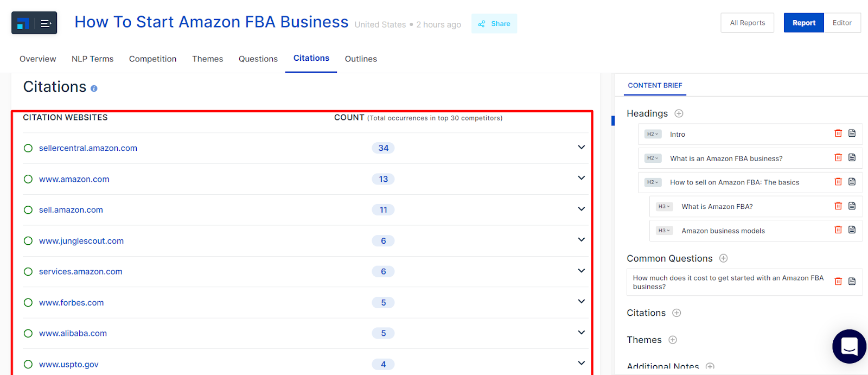This screenshot has height=375, width=868.
Task: Delete the Intro heading
Action: (x=838, y=134)
